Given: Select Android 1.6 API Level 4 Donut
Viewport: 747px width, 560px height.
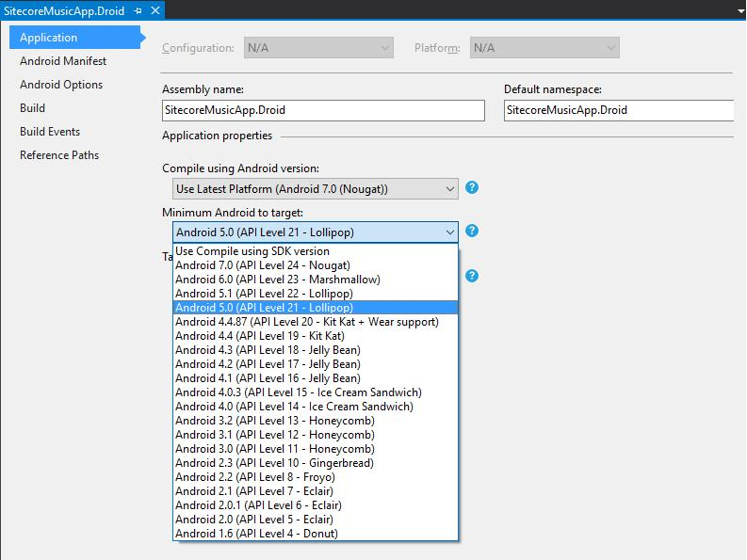Looking at the screenshot, I should click(316, 534).
